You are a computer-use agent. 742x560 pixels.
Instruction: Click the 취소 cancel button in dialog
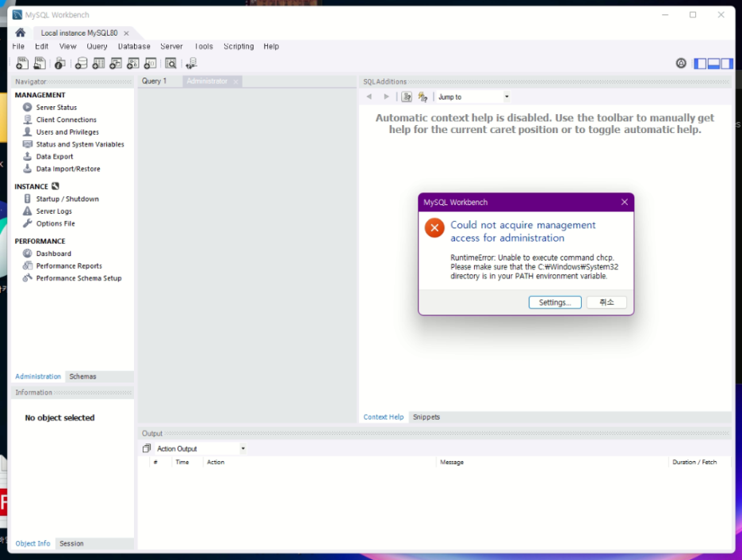[606, 303]
